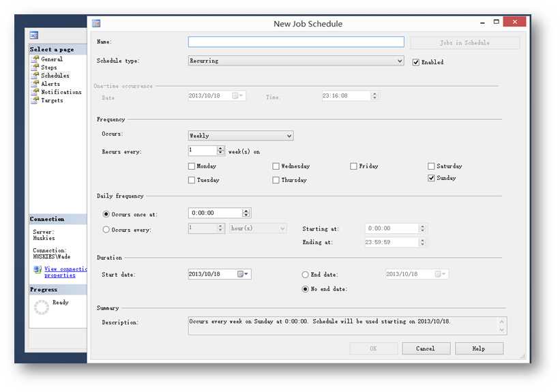Check the Friday checkbox
Screen dimensions: 560x392
tap(353, 166)
